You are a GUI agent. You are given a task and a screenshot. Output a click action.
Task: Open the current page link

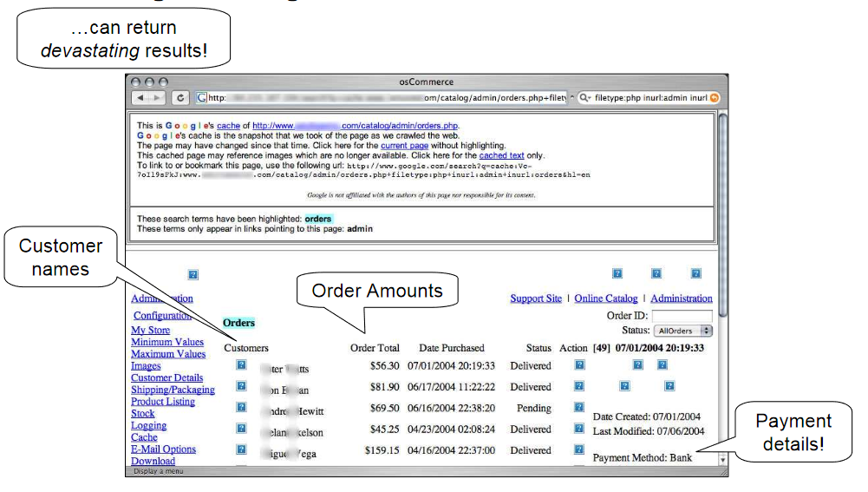coord(404,146)
